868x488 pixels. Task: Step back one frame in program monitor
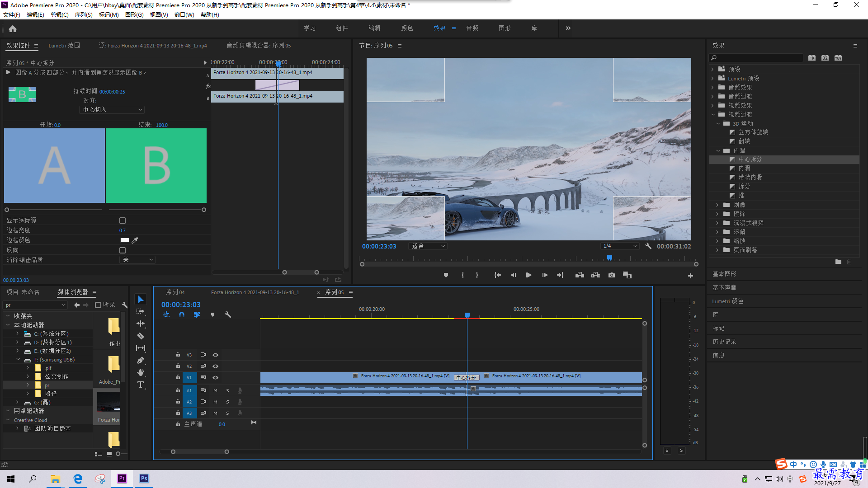[x=513, y=275]
